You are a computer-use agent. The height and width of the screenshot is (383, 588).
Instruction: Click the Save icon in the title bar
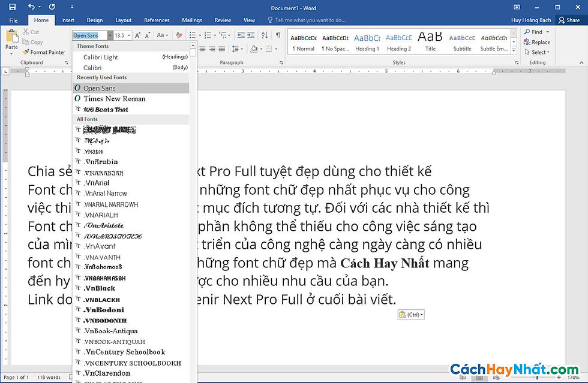(x=13, y=7)
